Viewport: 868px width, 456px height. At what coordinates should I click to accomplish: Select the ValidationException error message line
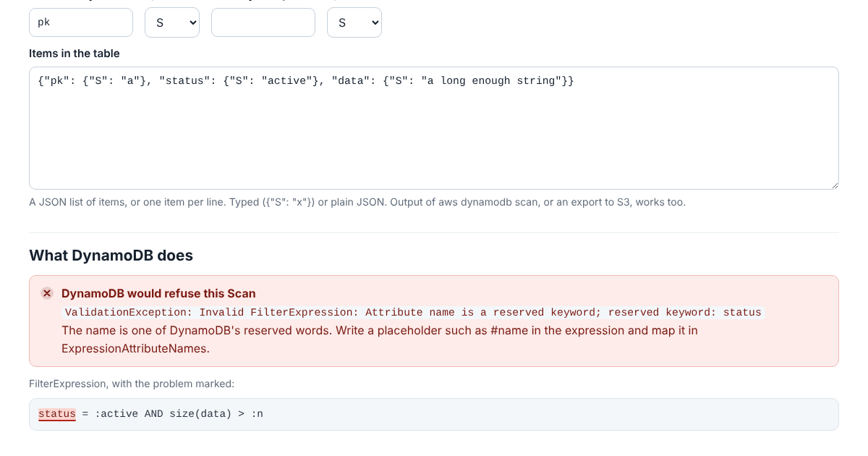click(413, 312)
